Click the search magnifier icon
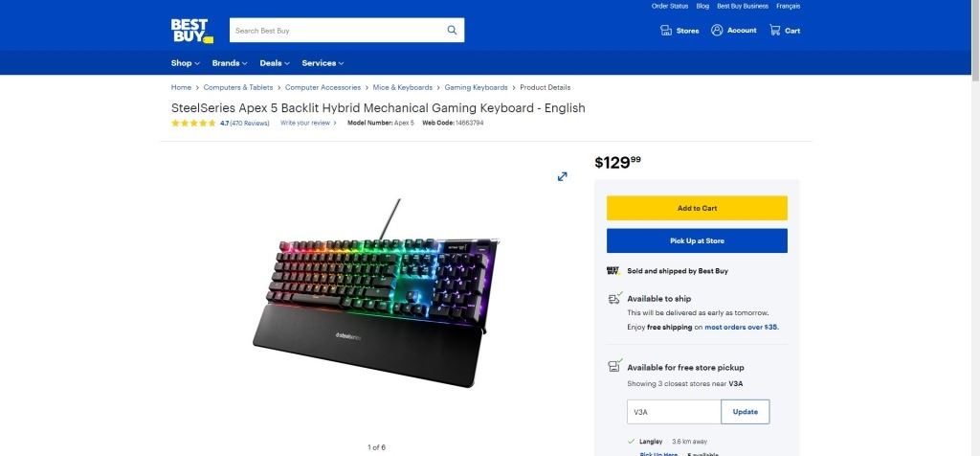 point(452,30)
